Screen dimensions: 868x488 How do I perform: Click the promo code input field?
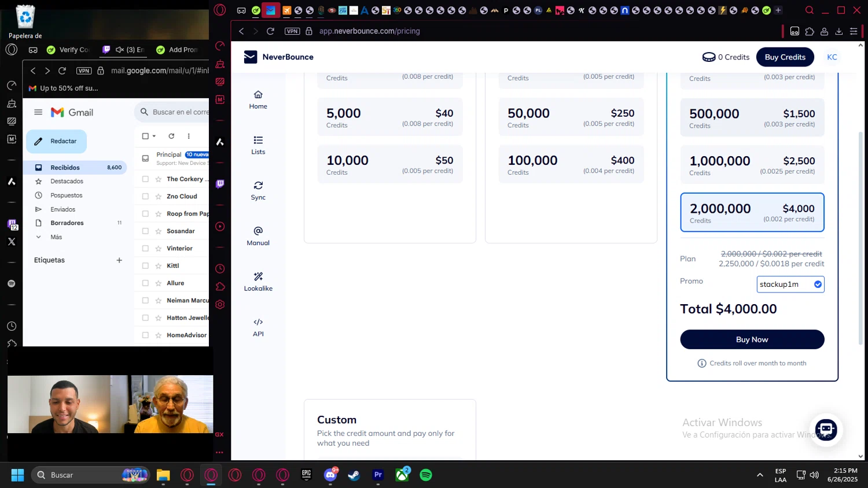point(785,284)
